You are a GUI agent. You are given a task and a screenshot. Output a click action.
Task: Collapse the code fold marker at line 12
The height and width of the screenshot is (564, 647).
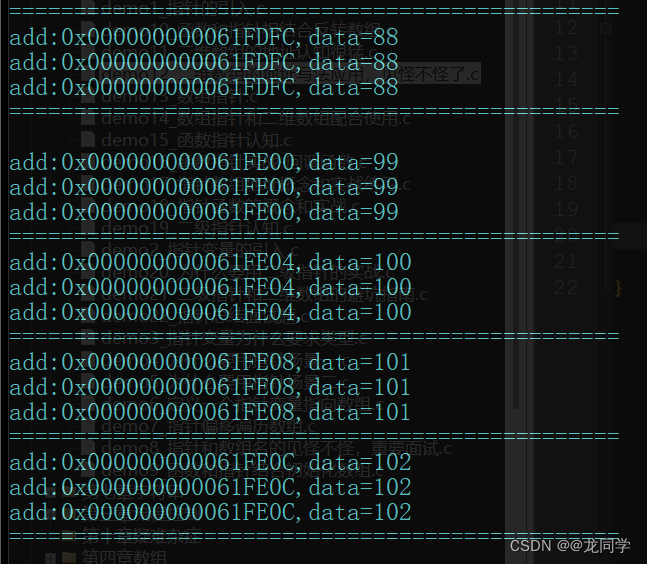point(605,28)
